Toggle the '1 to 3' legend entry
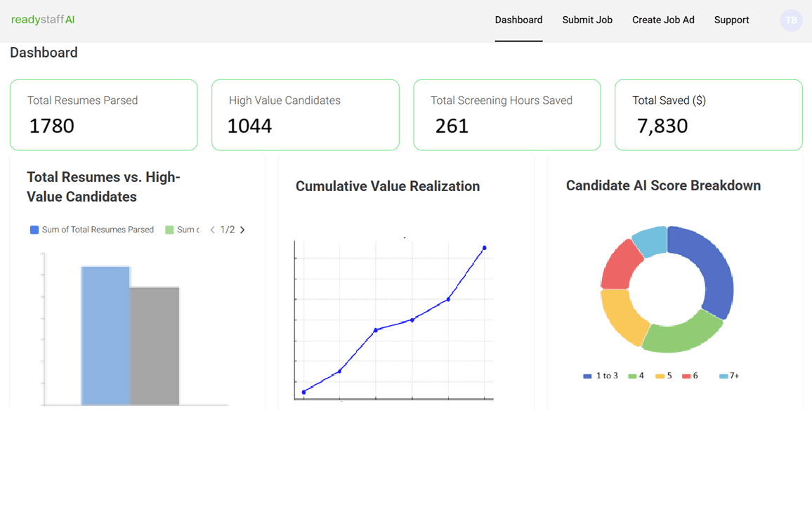 (601, 376)
